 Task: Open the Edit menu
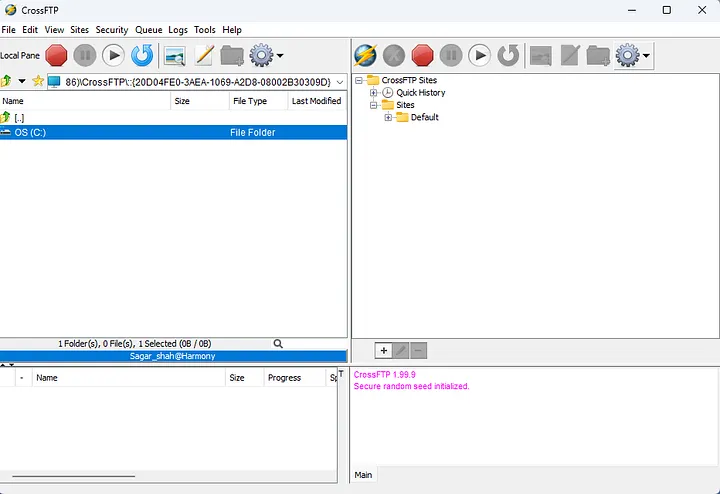pyautogui.click(x=30, y=30)
